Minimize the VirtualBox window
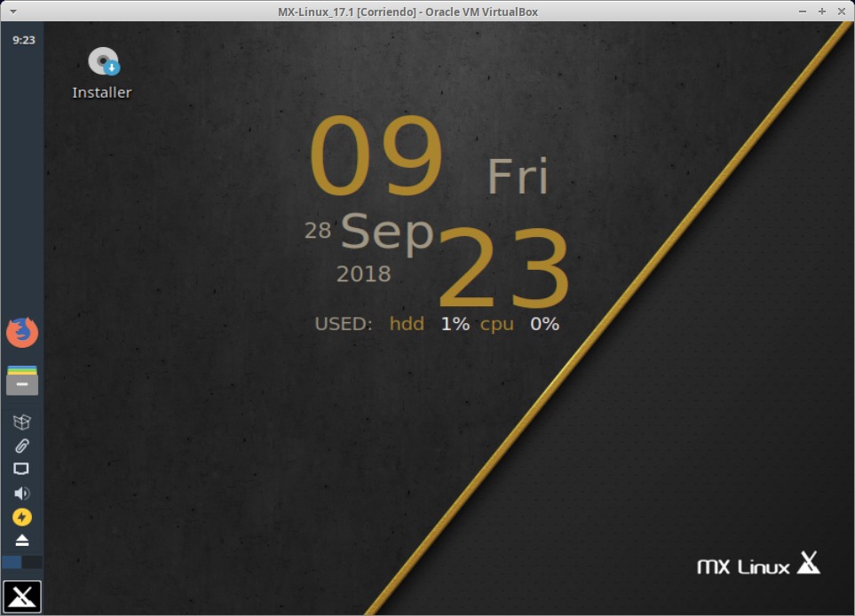 point(802,12)
